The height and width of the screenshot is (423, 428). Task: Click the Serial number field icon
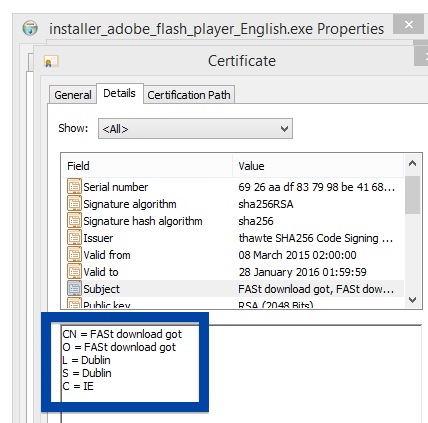click(x=74, y=186)
